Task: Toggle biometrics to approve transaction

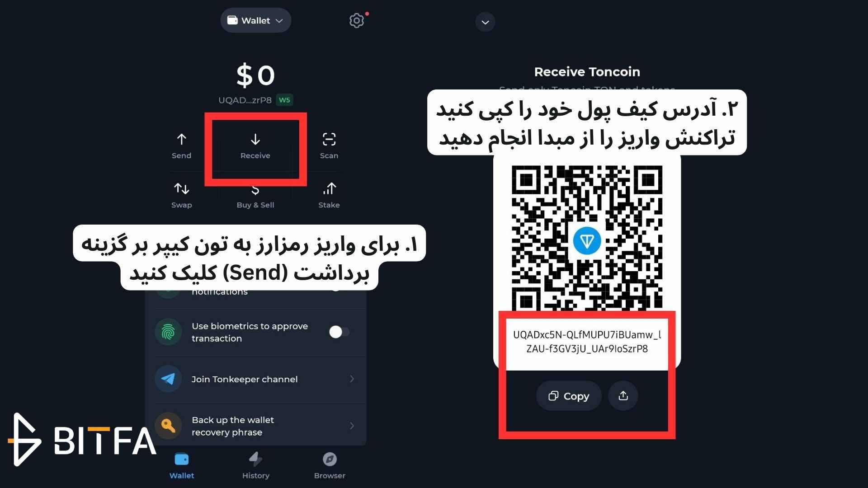Action: pyautogui.click(x=338, y=332)
